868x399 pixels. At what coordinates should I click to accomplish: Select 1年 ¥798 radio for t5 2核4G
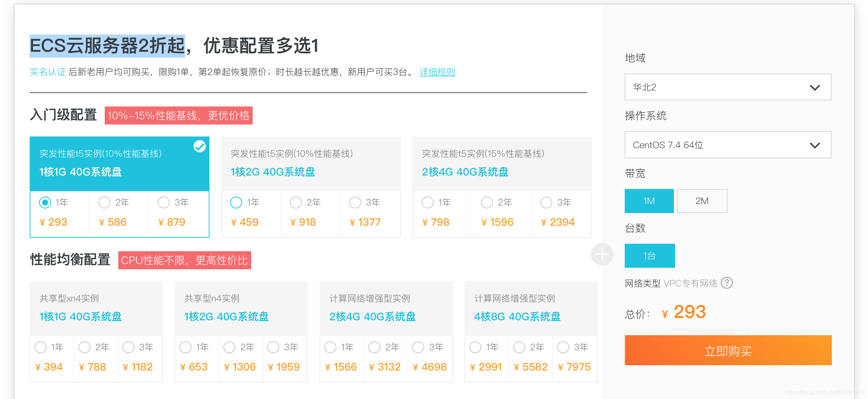(x=428, y=202)
